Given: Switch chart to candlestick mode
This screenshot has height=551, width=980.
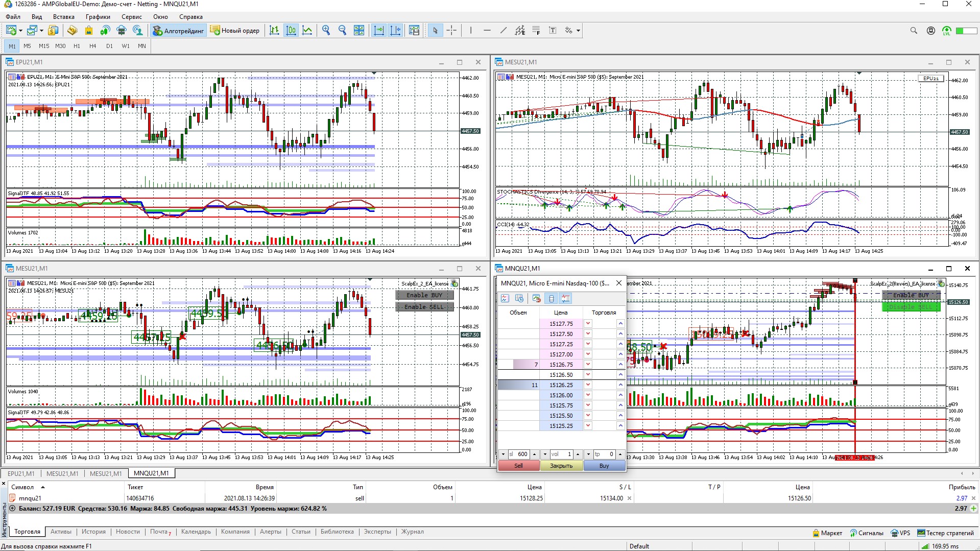Looking at the screenshot, I should 291,31.
